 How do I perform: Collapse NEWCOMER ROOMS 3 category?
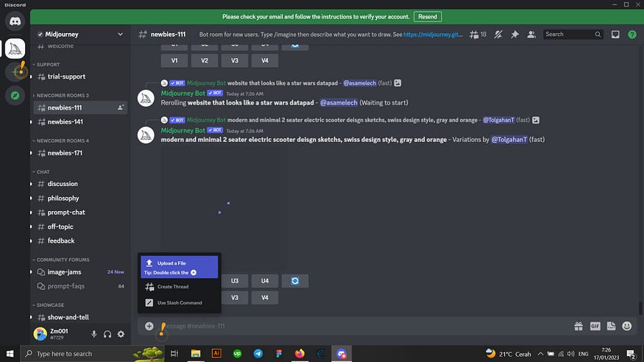pyautogui.click(x=63, y=95)
